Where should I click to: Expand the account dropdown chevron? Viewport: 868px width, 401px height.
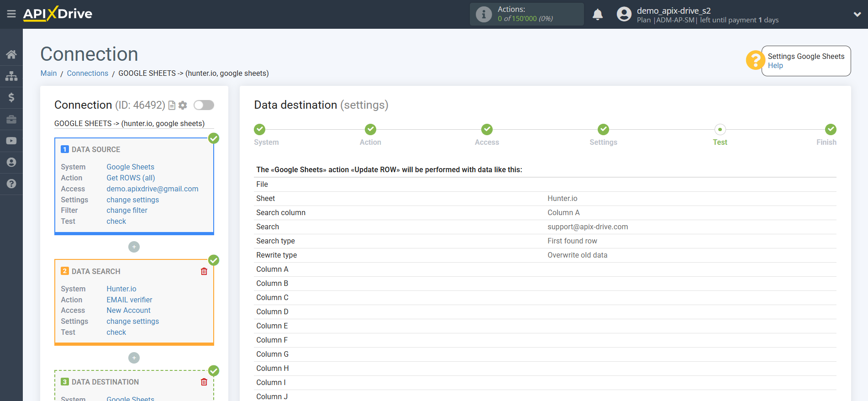click(x=857, y=15)
